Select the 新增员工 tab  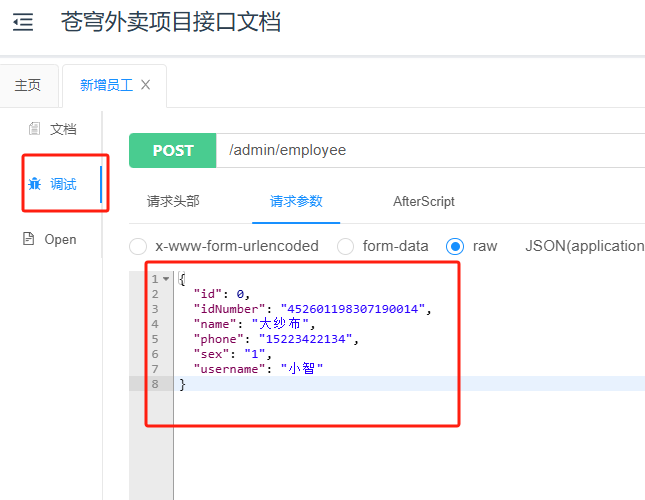(106, 86)
